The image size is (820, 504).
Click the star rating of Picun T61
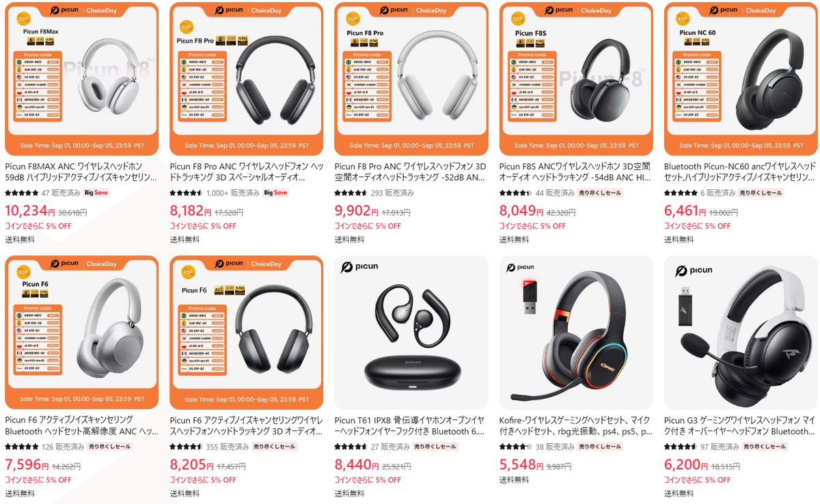click(x=351, y=447)
